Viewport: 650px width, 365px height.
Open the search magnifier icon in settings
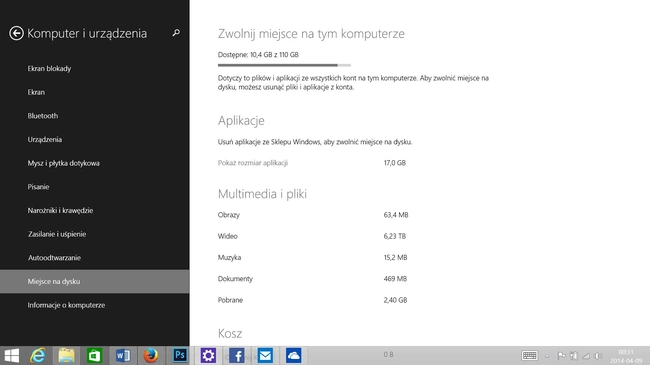[x=176, y=32]
